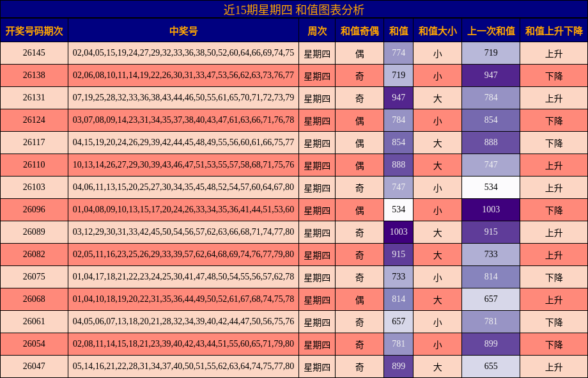Click 和值 cell 1003 in row 26089
588x378 pixels.
click(x=398, y=232)
